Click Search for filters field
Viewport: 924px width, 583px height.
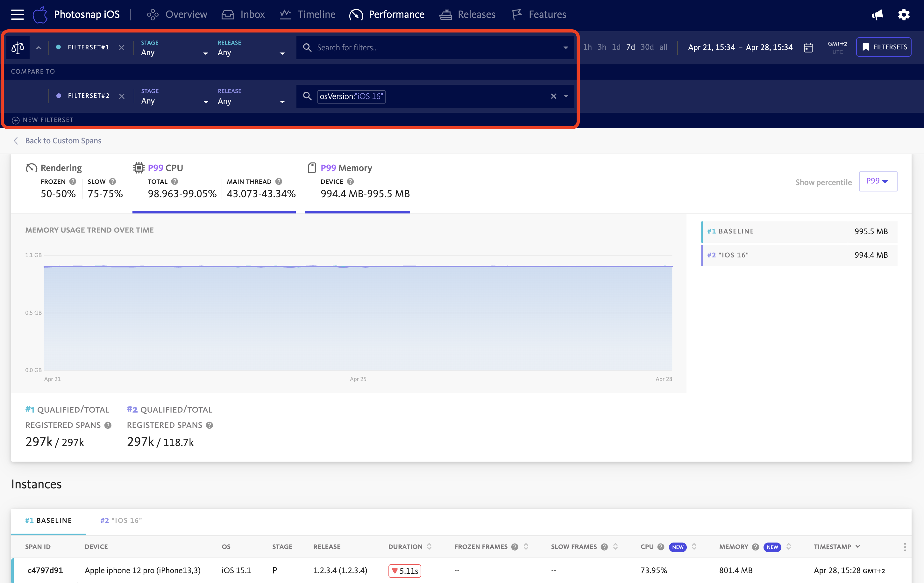click(x=435, y=47)
